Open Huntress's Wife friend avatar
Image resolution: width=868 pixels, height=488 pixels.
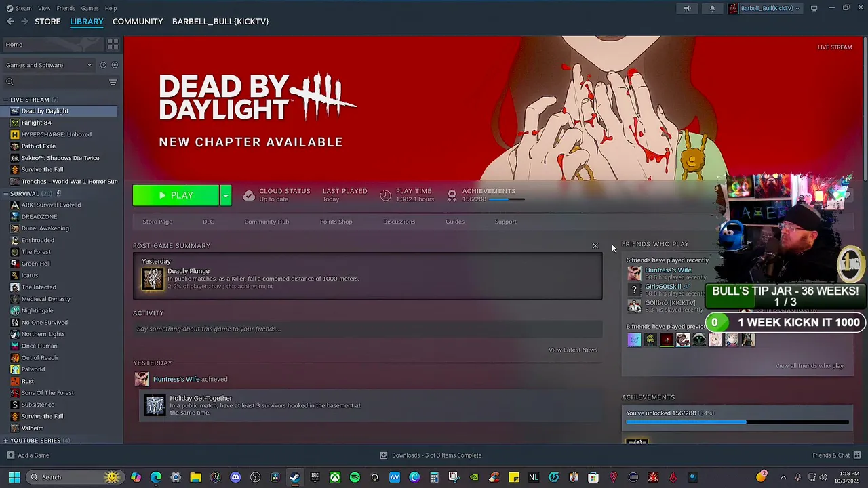coord(634,273)
